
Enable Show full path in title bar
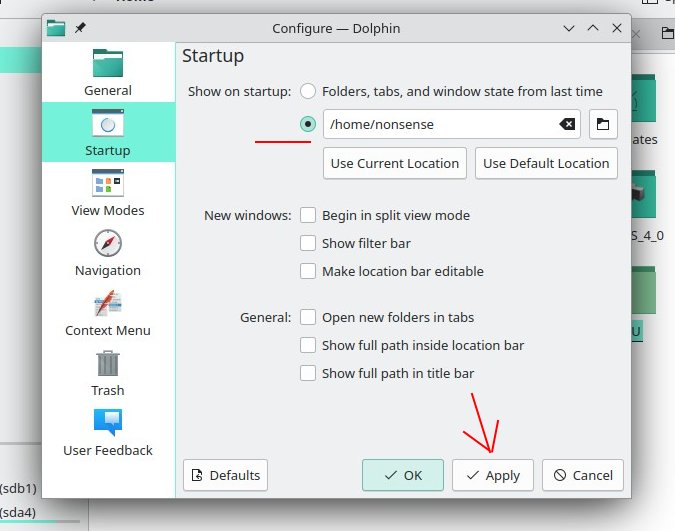tap(308, 373)
